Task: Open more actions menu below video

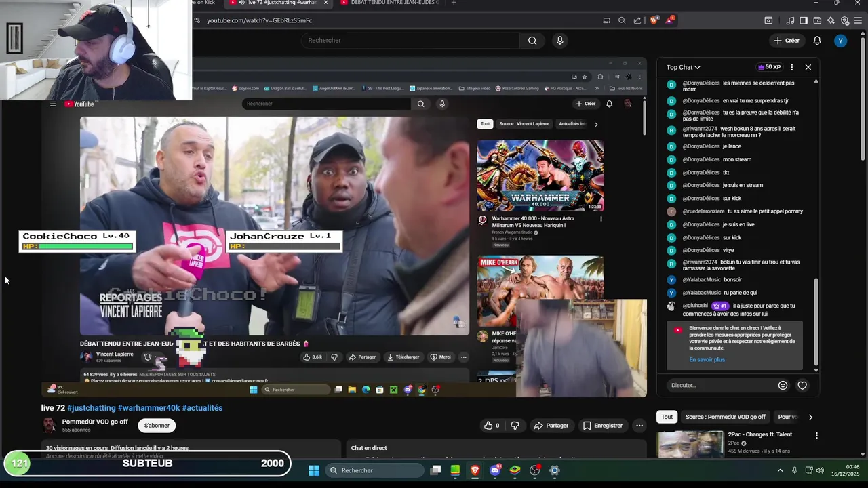Action: [x=639, y=426]
